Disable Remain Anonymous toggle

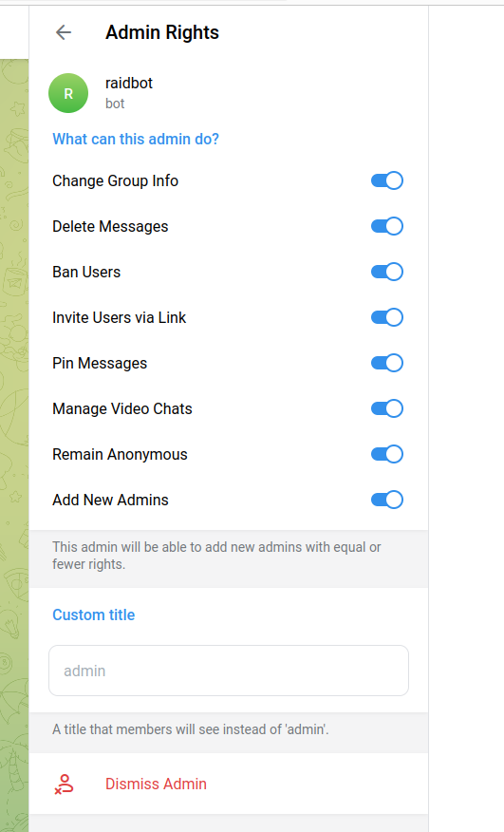[x=386, y=455]
